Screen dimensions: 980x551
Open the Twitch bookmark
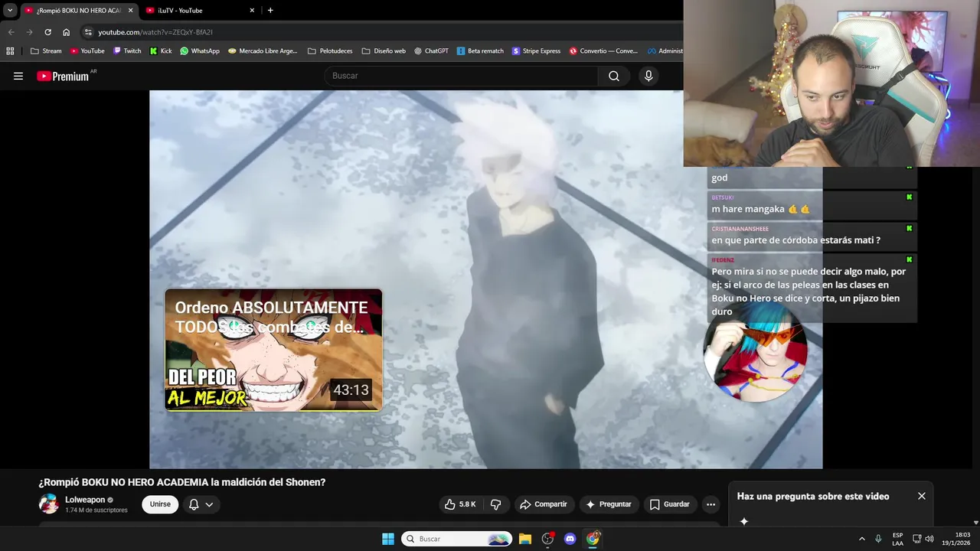point(127,51)
